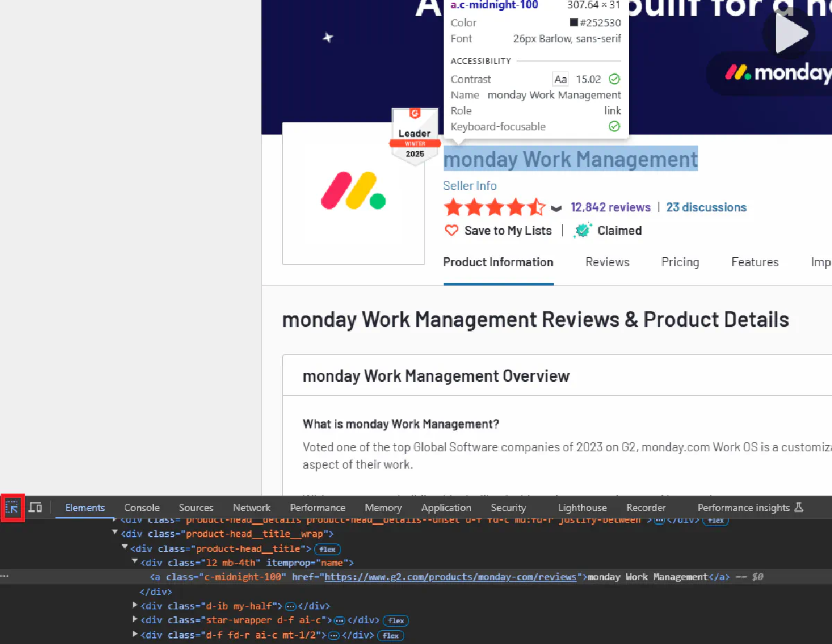Open the Network tab in DevTools
Screen dimensions: 832x644
click(x=252, y=507)
